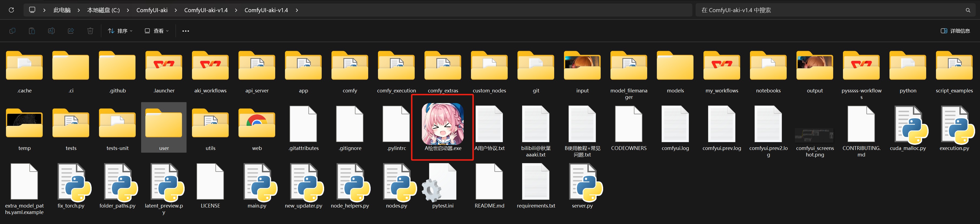The height and width of the screenshot is (224, 980).
Task: Expand chevron after last ComfyUI-aki-v1.4 breadcrumb
Action: (297, 10)
